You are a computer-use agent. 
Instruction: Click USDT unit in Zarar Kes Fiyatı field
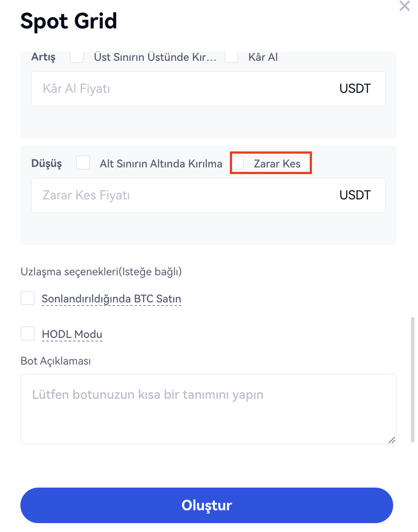tap(355, 195)
